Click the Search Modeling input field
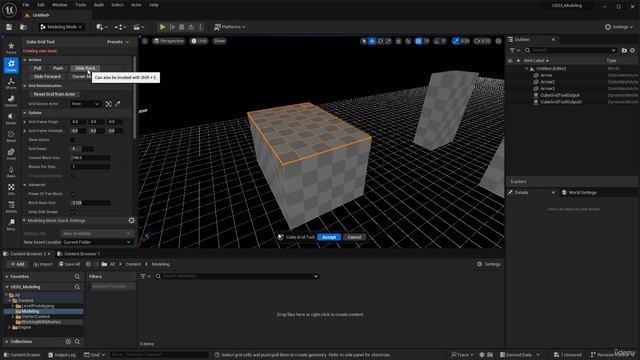Viewport: 640px width, 360px height. [237, 276]
